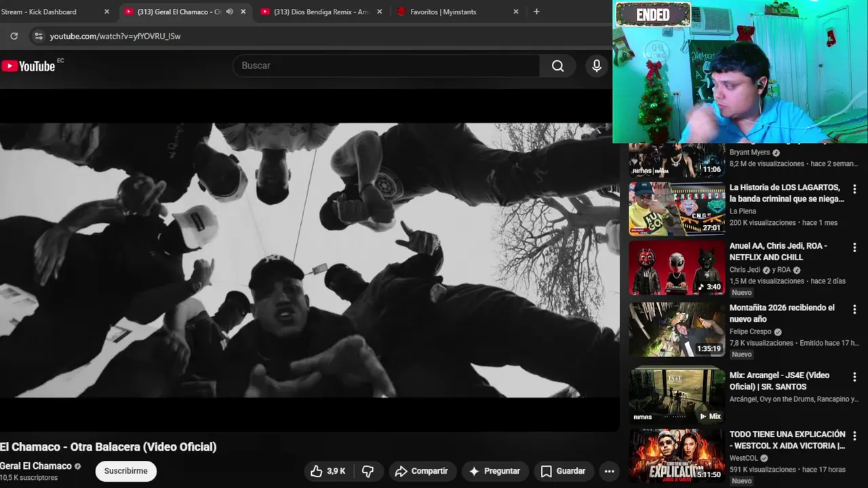Reload the page with the refresh icon

point(14,36)
